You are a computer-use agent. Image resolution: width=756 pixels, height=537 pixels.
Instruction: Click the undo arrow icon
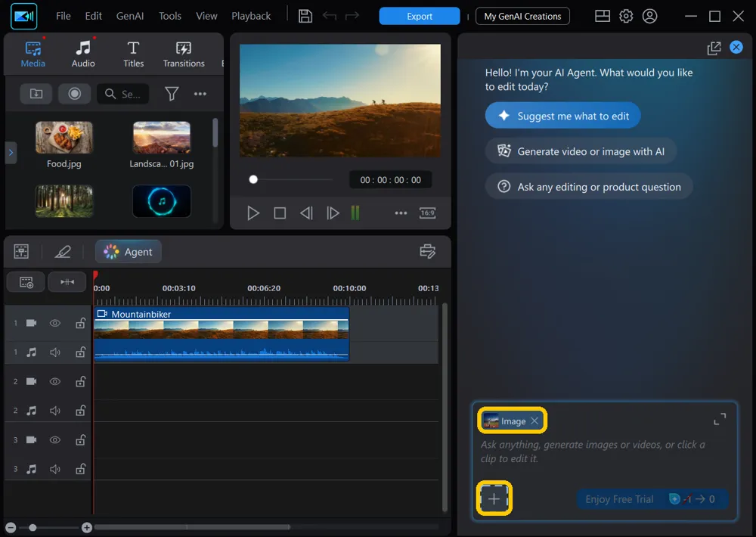[x=330, y=16]
